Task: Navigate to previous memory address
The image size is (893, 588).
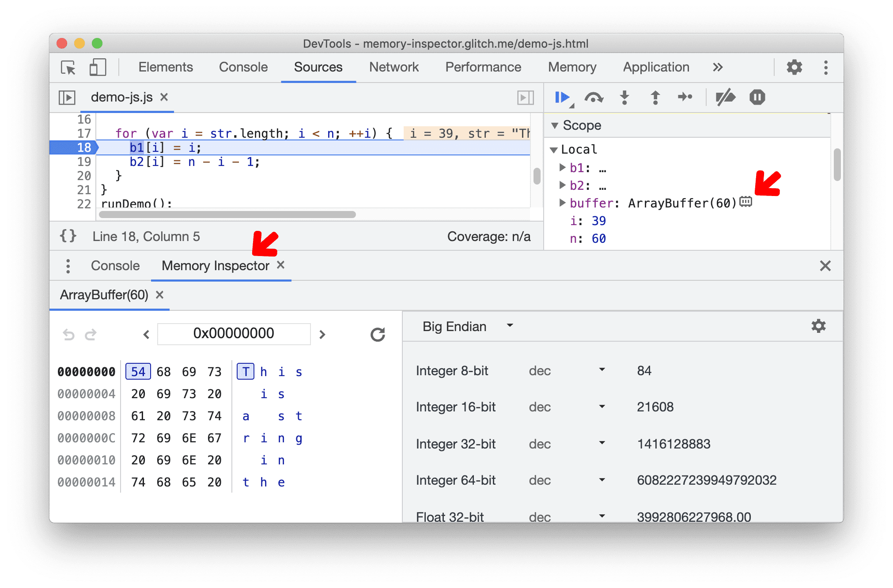Action: coord(145,334)
